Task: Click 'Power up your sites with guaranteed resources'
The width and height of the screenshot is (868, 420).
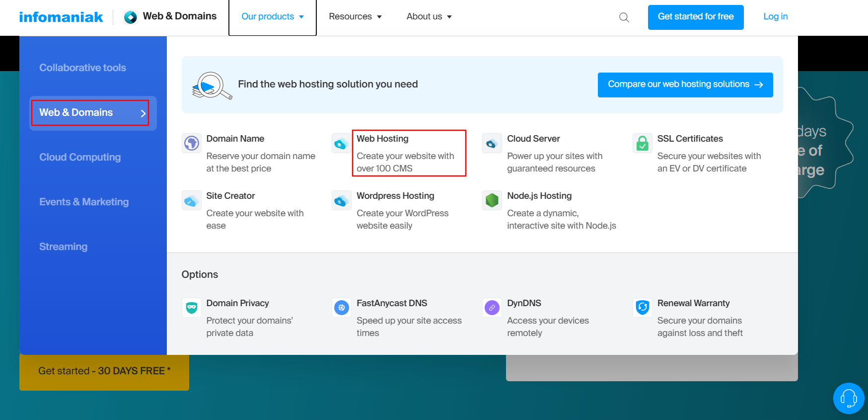Action: pyautogui.click(x=555, y=162)
